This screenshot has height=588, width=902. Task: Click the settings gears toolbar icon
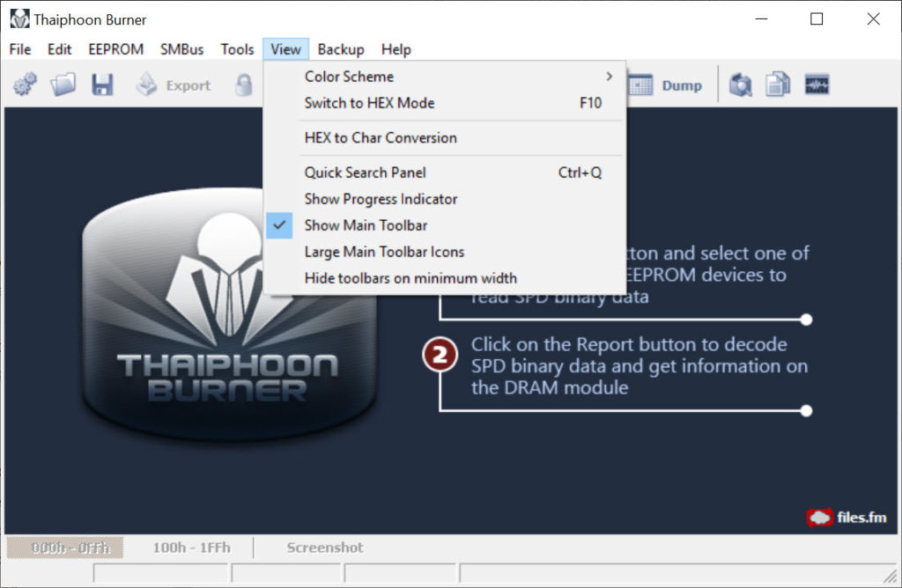(25, 85)
